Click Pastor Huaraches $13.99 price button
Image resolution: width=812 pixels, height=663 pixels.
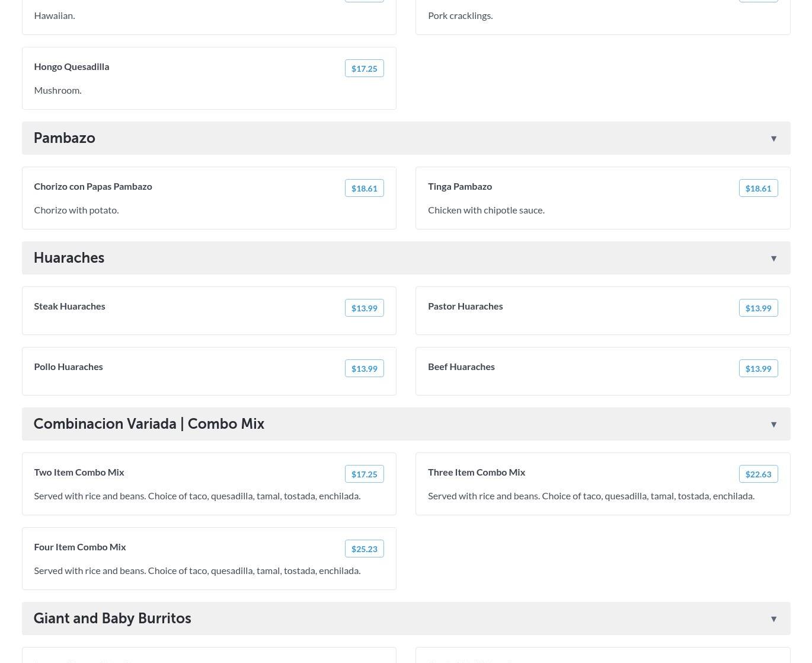click(x=758, y=308)
